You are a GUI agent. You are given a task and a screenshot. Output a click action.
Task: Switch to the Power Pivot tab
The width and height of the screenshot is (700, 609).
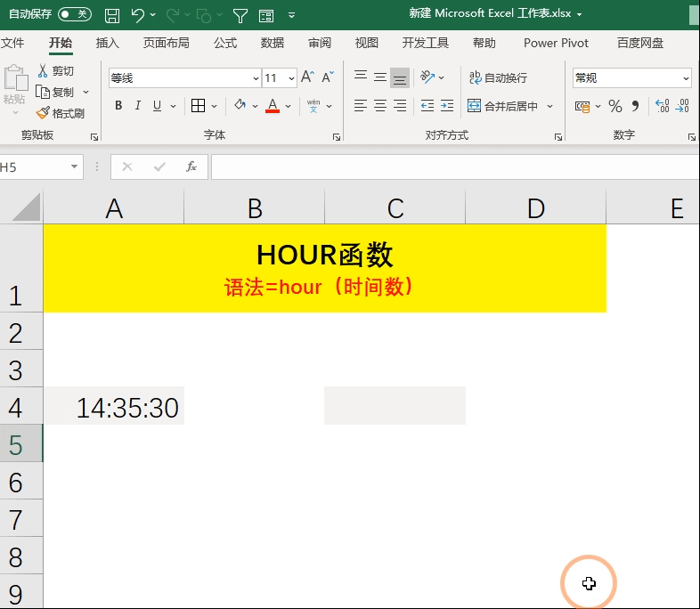tap(556, 43)
